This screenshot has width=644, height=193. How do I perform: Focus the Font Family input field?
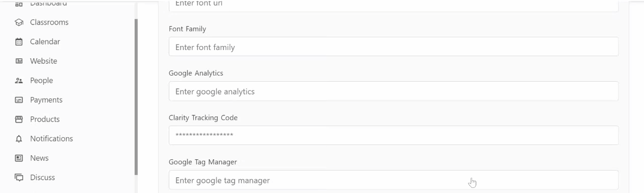coord(393,46)
